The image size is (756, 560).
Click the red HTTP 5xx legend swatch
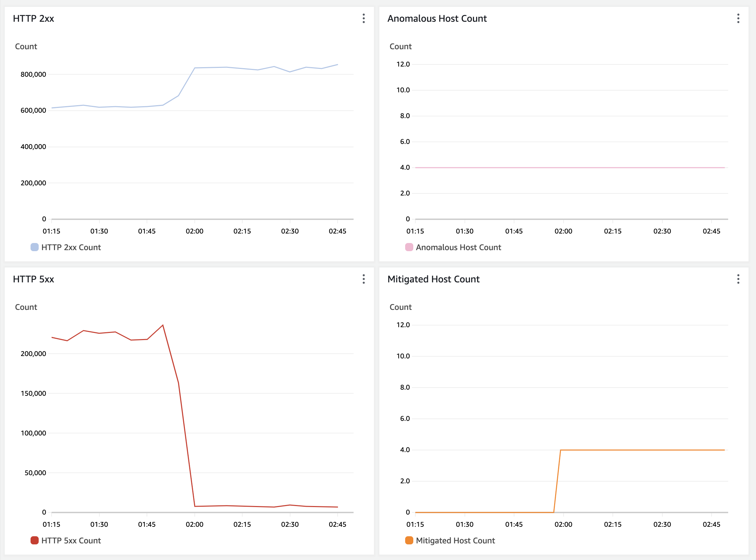[x=34, y=540]
